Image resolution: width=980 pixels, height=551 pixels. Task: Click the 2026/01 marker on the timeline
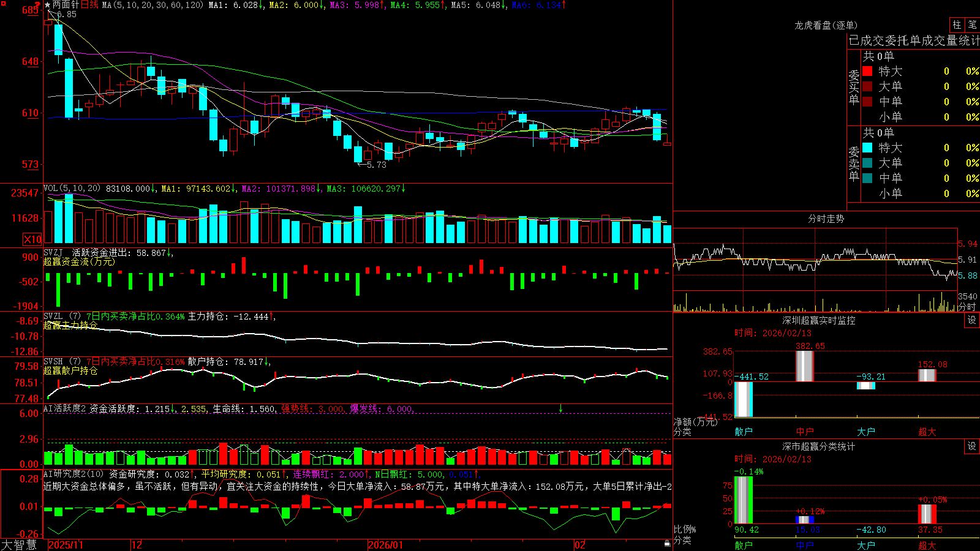pyautogui.click(x=385, y=545)
